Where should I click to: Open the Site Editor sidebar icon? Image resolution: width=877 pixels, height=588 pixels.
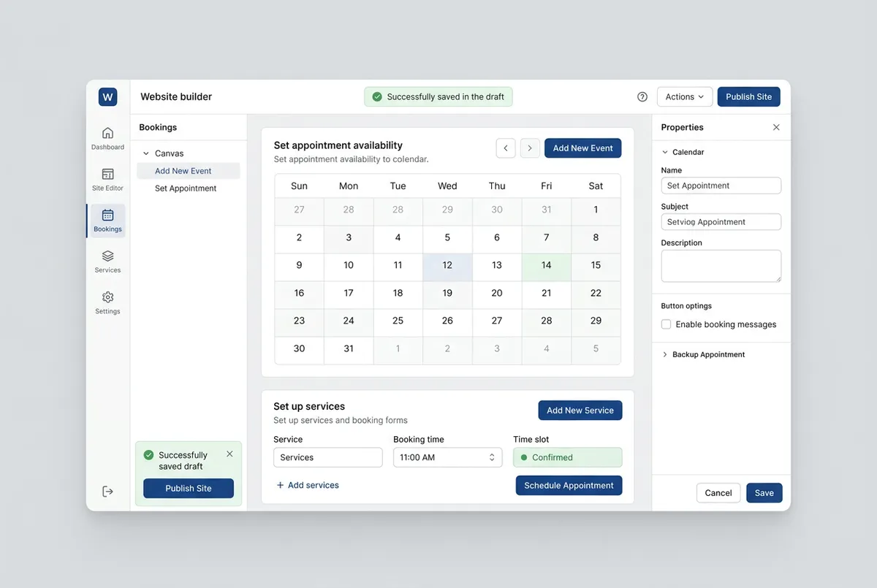pos(107,174)
